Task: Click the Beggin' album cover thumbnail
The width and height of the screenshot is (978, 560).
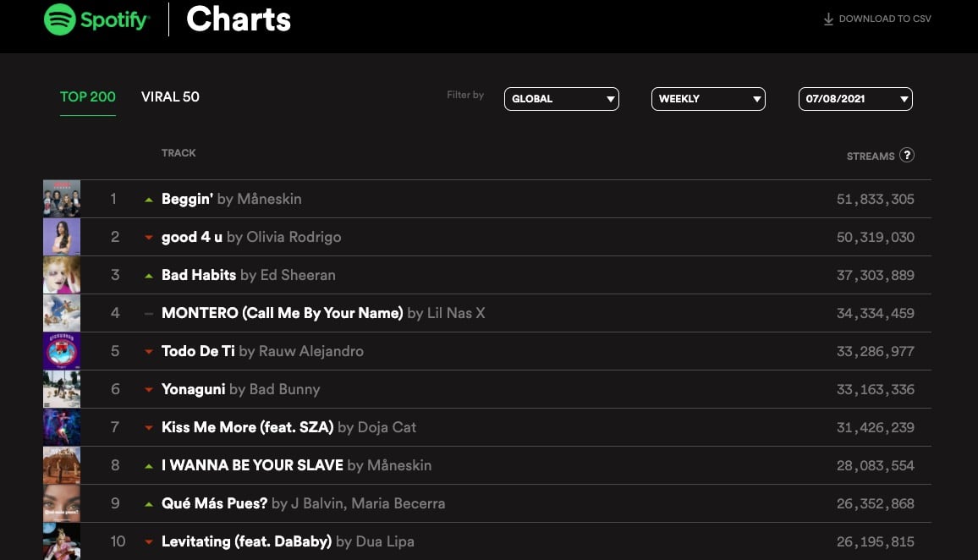Action: click(62, 199)
